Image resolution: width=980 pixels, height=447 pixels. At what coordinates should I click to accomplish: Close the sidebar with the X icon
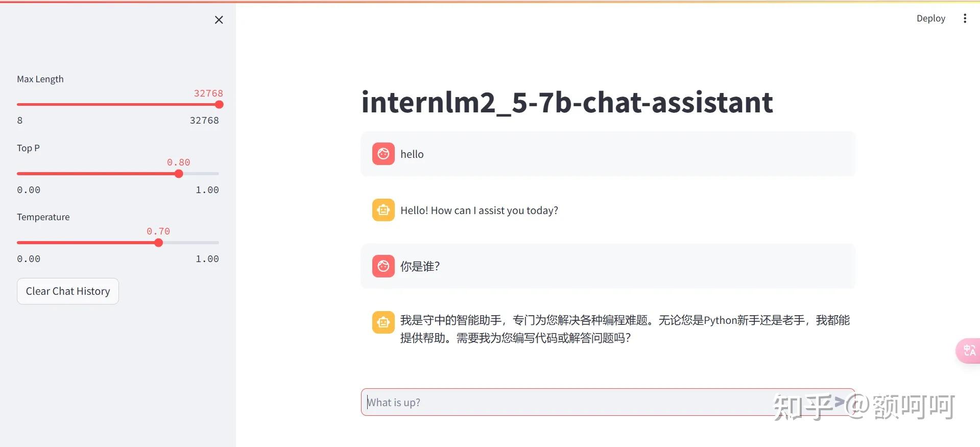(x=219, y=20)
